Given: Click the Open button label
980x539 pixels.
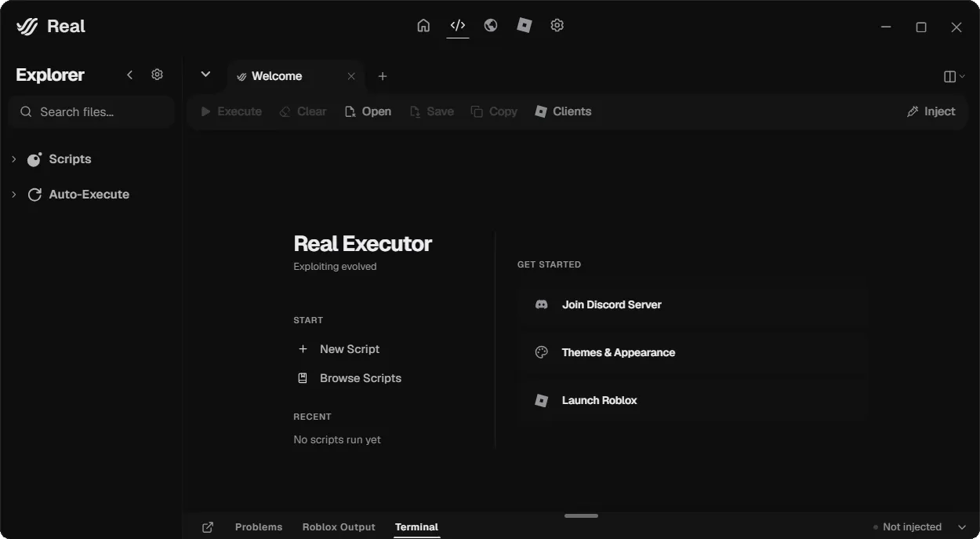Looking at the screenshot, I should tap(376, 111).
